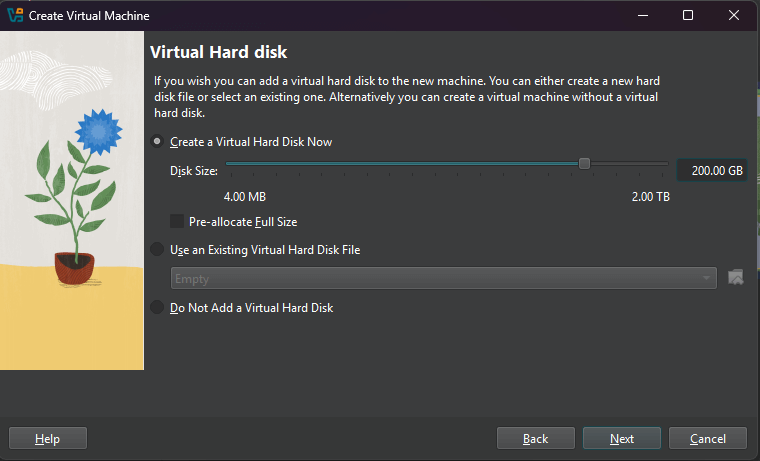760x461 pixels.
Task: Close the Create Virtual Machine dialog
Action: 734,15
